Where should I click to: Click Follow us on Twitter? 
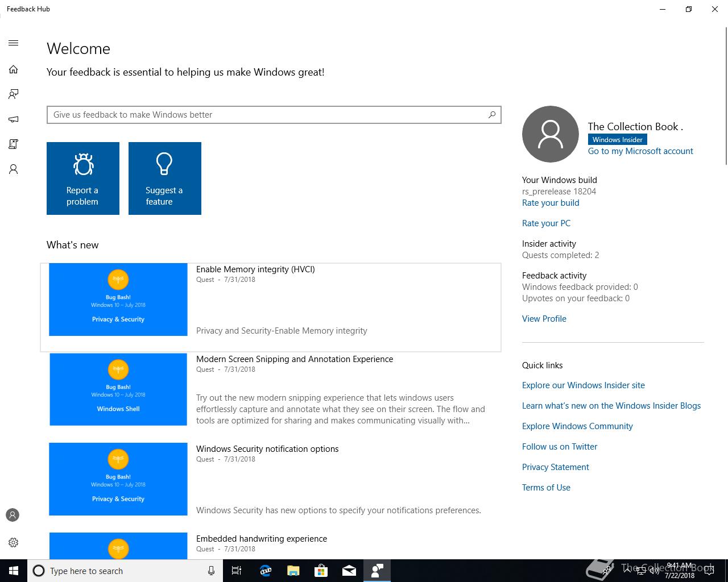[560, 447]
